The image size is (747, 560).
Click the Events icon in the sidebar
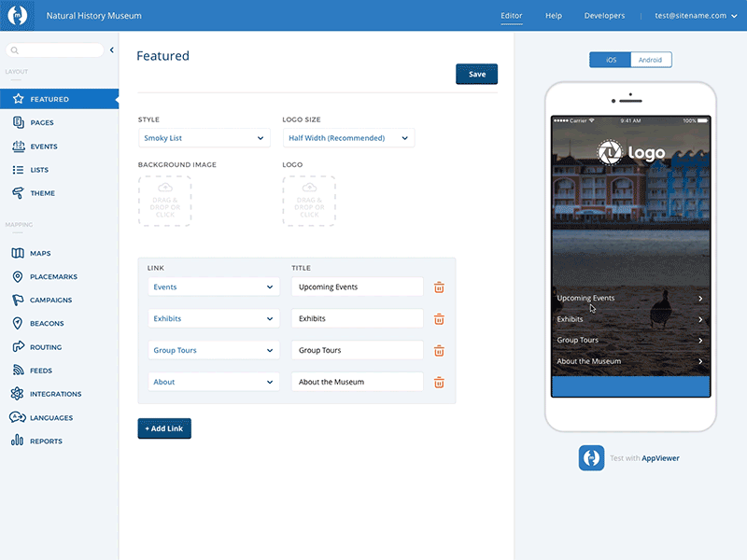click(x=18, y=147)
